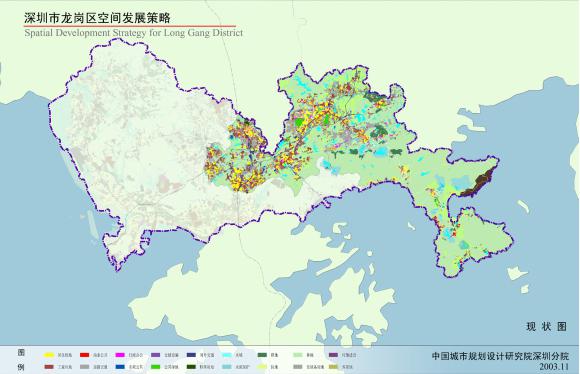Click the 图例 legend heading
Viewport: 580px width, 374px height.
click(21, 360)
